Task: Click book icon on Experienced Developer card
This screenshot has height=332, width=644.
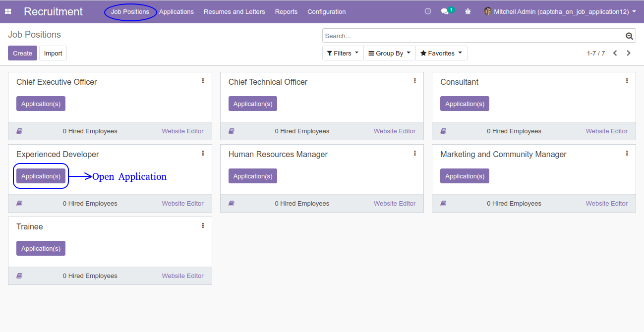Action: 19,204
